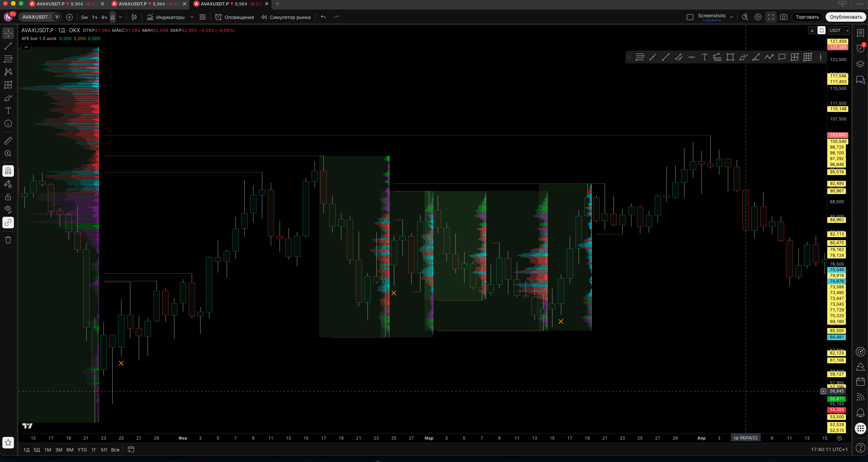Click the red 103,641 price label
This screenshot has height=462, width=868.
click(x=838, y=135)
